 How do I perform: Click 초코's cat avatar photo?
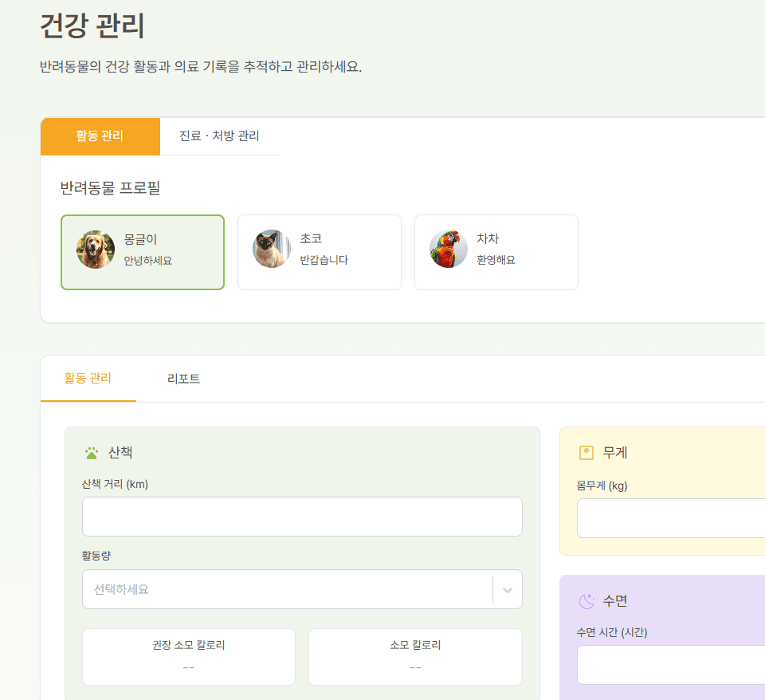[x=272, y=250]
